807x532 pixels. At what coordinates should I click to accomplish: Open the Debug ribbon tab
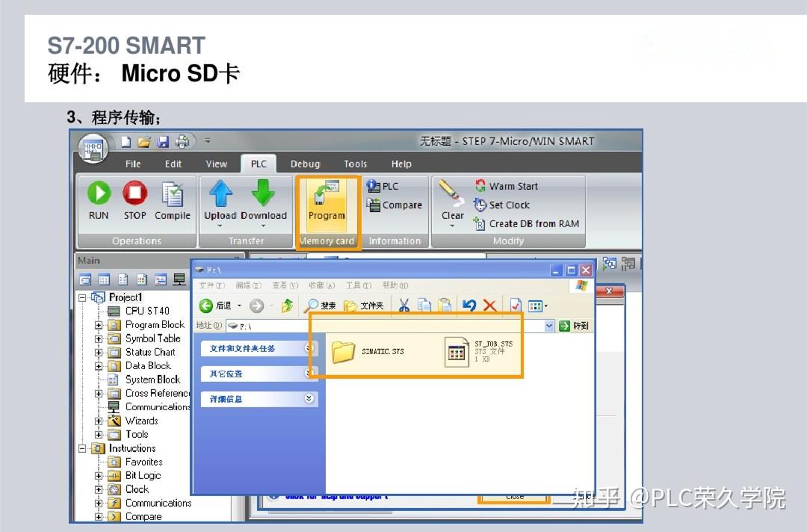[305, 164]
